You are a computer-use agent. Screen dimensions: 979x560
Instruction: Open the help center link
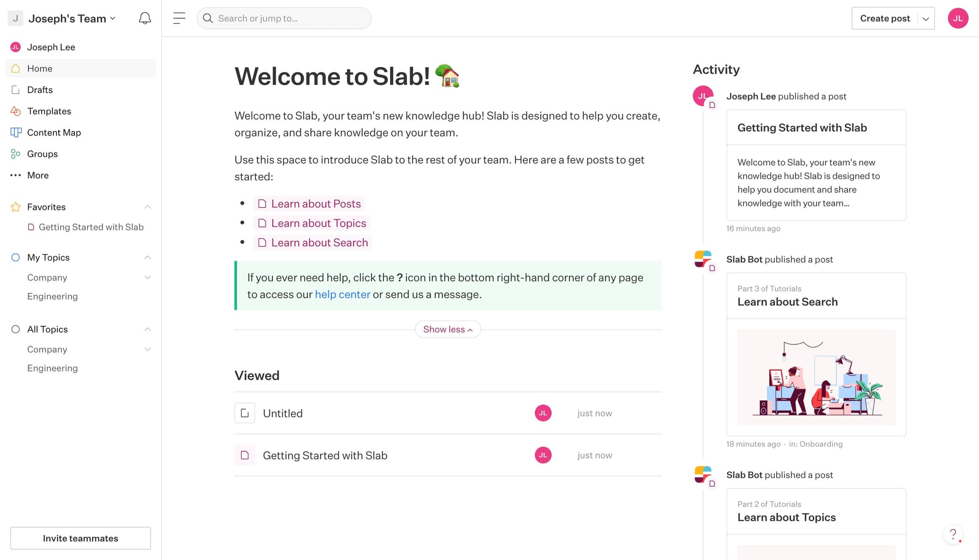[342, 294]
